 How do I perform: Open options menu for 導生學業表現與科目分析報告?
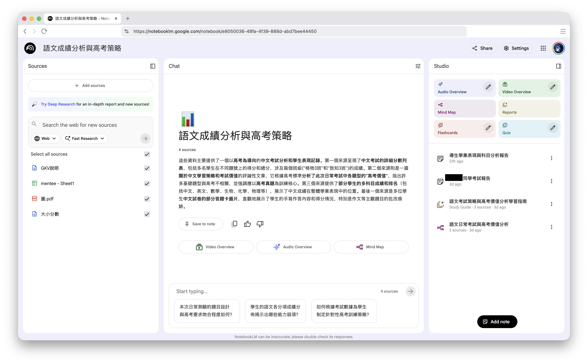coord(551,158)
